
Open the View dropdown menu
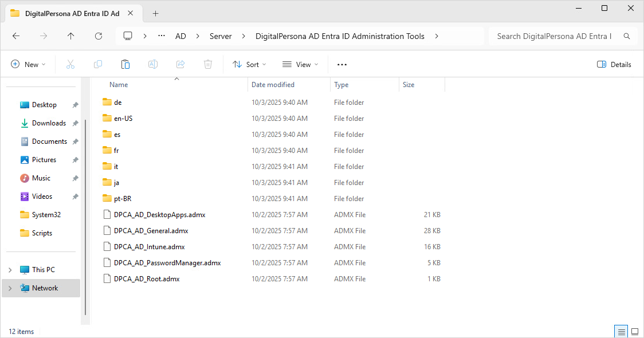pos(301,65)
